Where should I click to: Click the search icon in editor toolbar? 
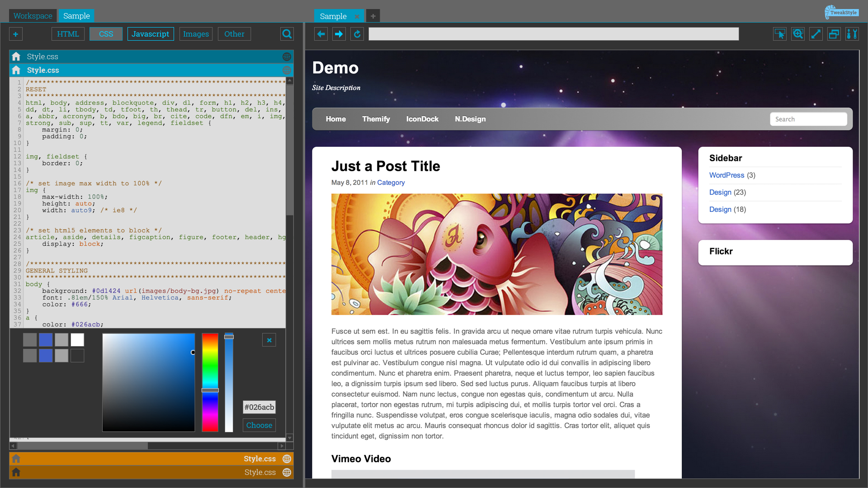(x=287, y=34)
